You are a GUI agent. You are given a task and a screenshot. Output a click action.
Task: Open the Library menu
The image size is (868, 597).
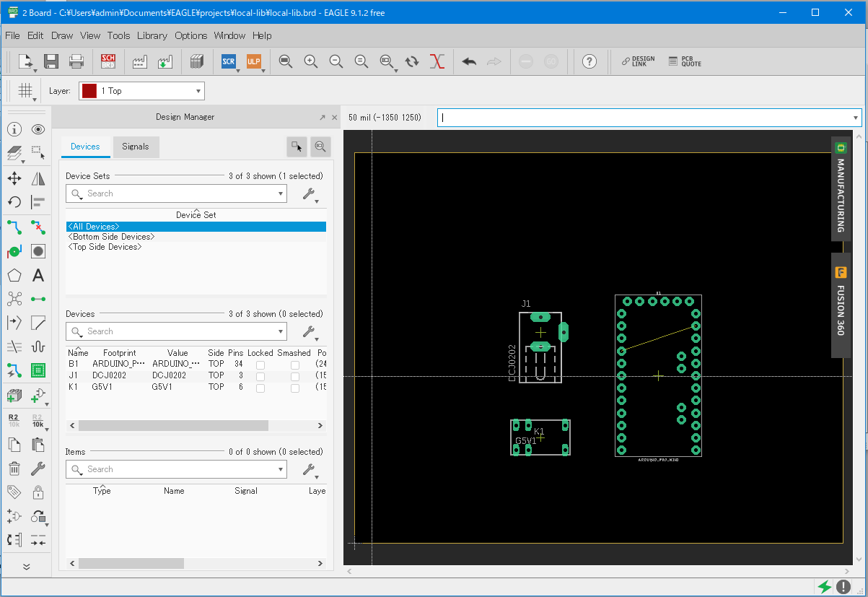(x=152, y=35)
